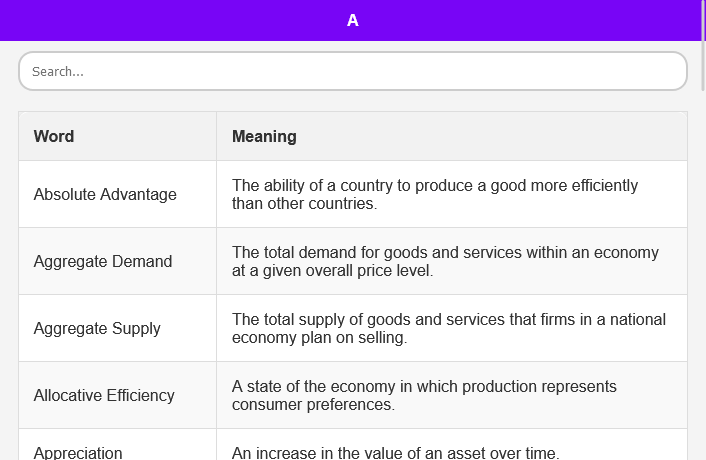Click the Absolute Advantage definition text
The image size is (706, 460).
point(434,194)
